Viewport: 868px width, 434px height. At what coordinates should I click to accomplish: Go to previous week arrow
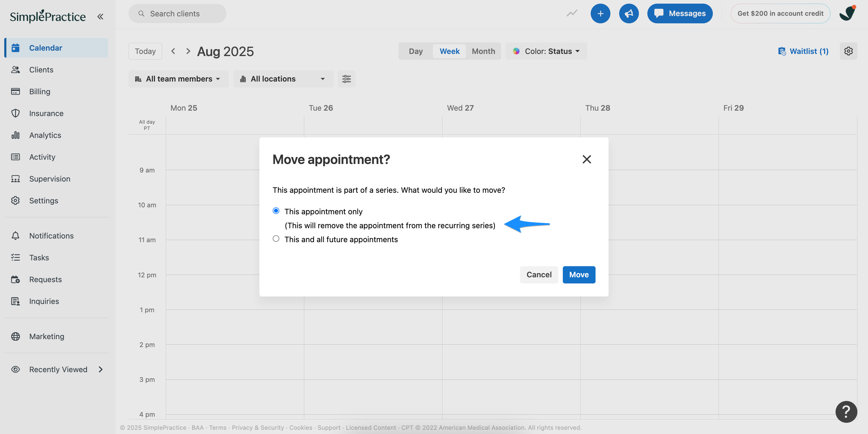click(x=173, y=51)
